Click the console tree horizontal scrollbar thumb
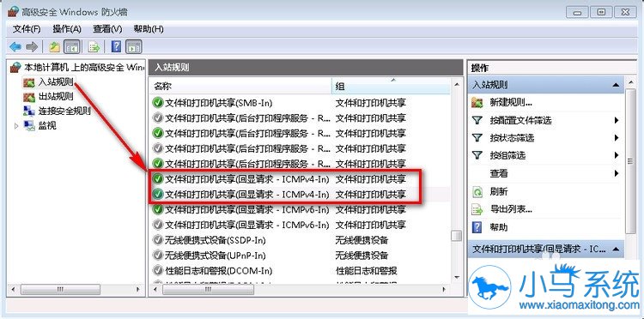This screenshot has height=319, width=644. tap(60, 290)
